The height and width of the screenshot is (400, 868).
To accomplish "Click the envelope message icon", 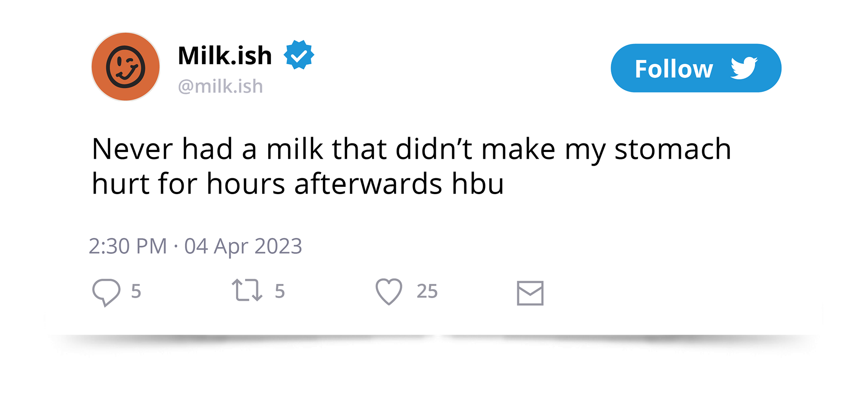I will [530, 293].
